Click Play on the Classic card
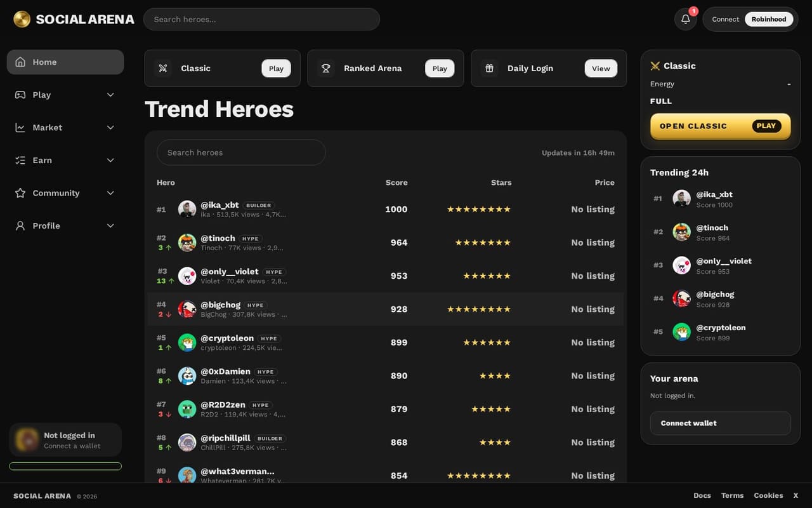Viewport: 812px width, 508px height. click(x=276, y=69)
